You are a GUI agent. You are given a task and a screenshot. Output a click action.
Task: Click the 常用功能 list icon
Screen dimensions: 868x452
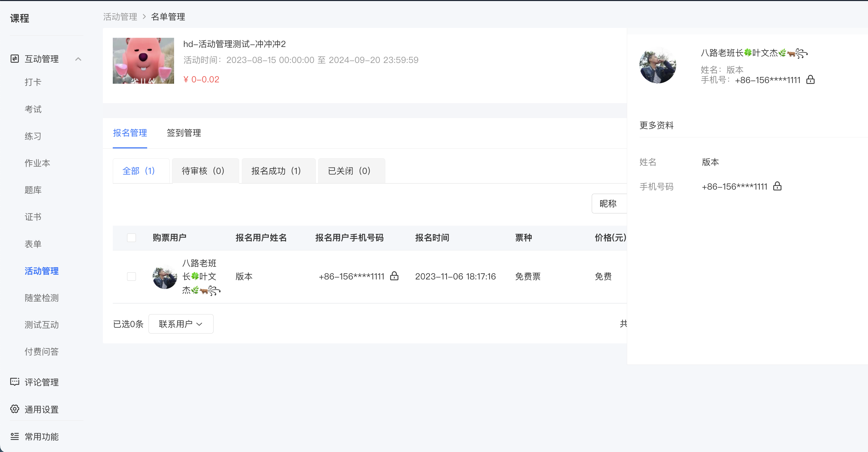point(15,436)
